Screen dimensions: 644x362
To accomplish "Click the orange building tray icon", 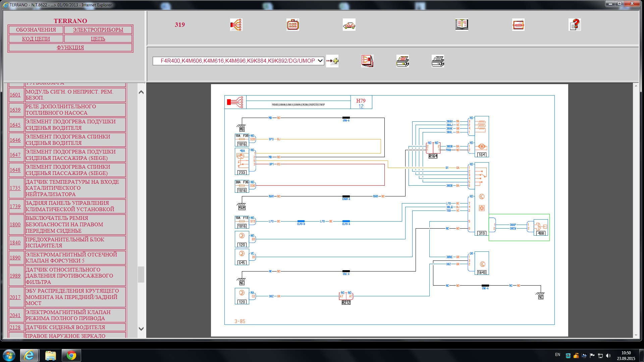I will 576,356.
